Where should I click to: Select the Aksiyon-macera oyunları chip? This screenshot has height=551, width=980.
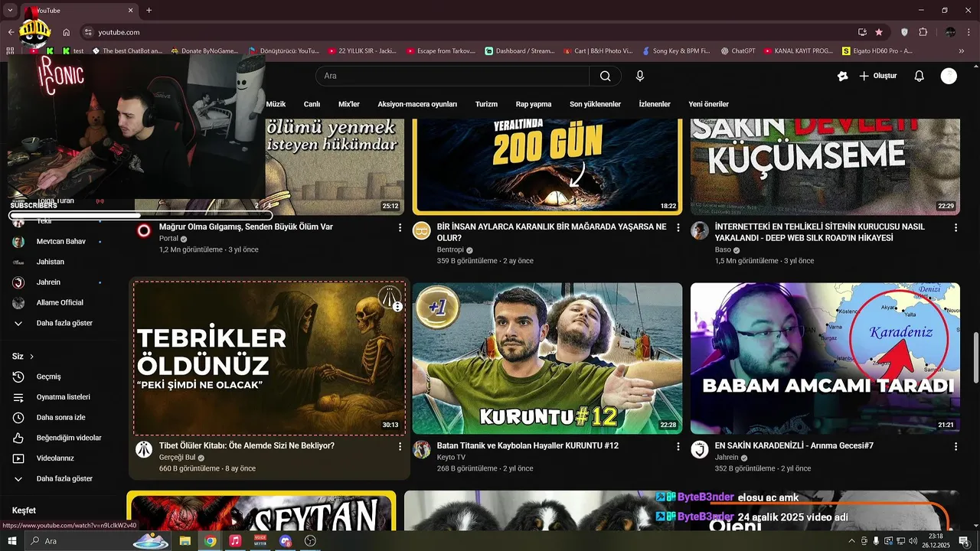coord(417,104)
